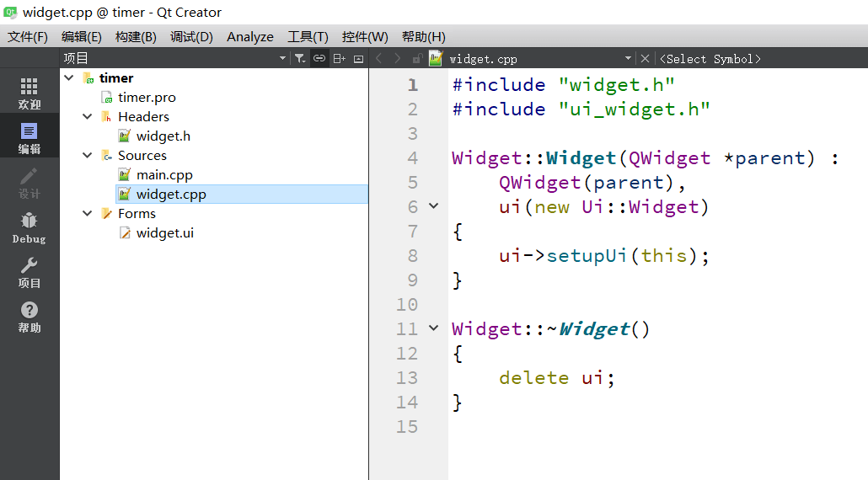Viewport: 868px width, 480px height.
Task: Click the widget.h file icon
Action: point(125,136)
